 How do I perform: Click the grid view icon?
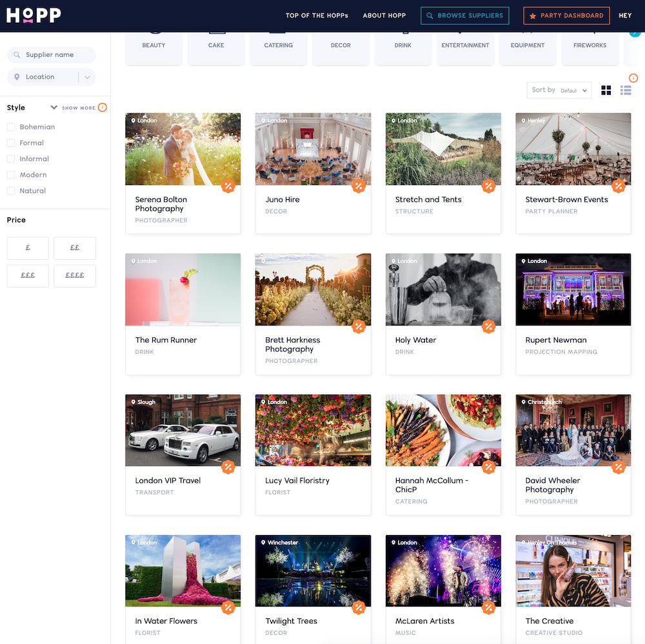click(606, 90)
